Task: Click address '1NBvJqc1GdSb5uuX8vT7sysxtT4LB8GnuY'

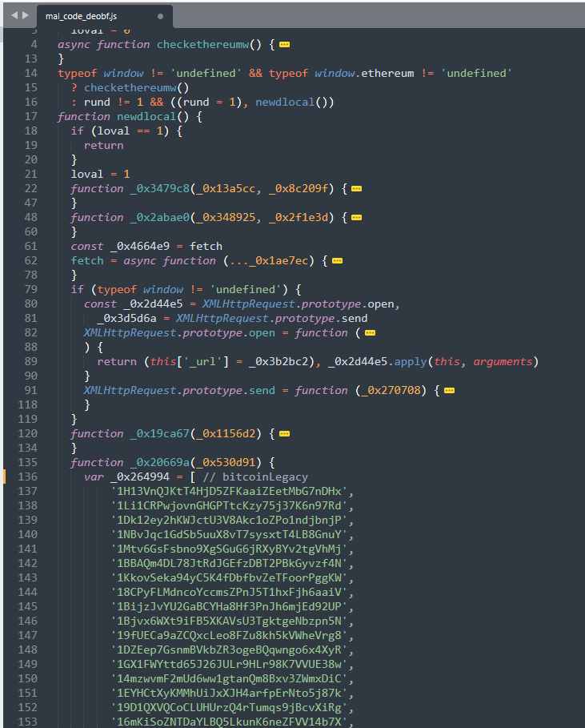Action: click(x=229, y=534)
